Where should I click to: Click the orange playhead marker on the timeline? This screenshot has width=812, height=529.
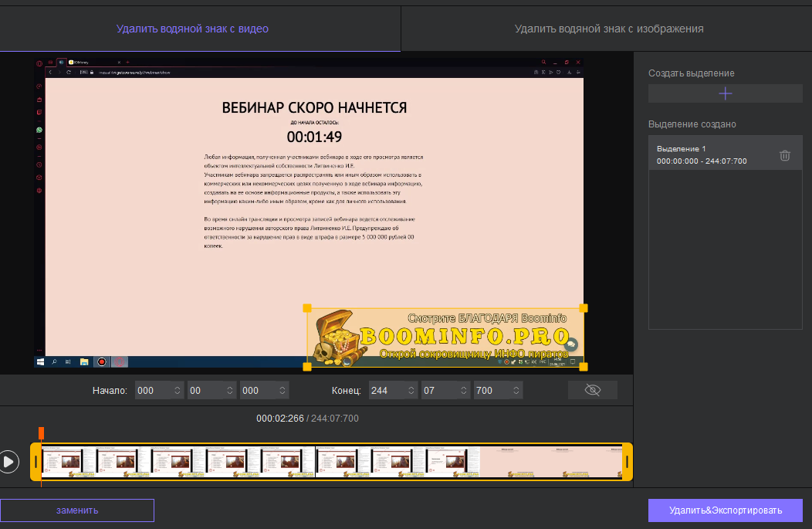pos(42,433)
